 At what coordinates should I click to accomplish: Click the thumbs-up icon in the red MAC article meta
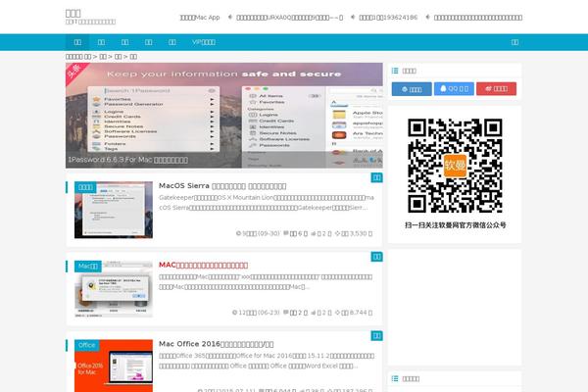(314, 312)
